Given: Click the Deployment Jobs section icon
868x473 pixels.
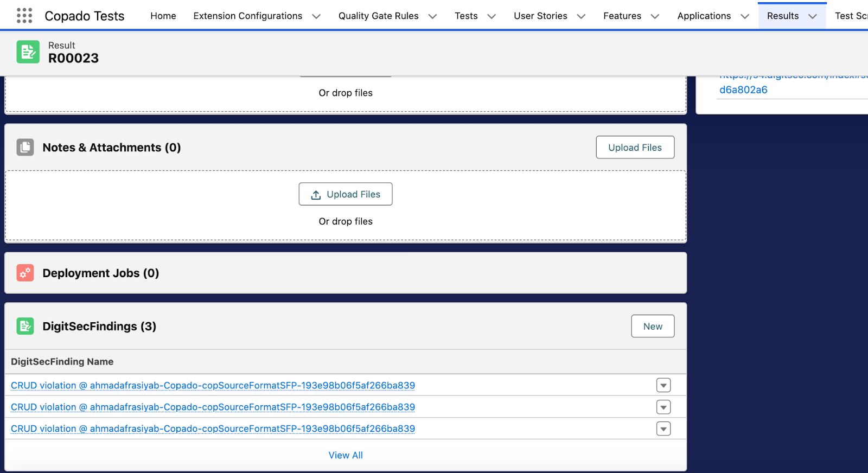Looking at the screenshot, I should click(25, 273).
